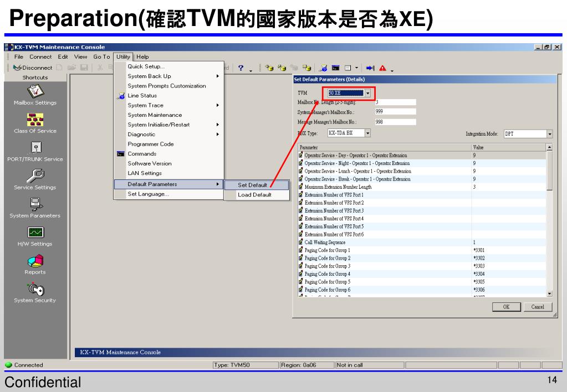Click the blue arrow toolbar icon
This screenshot has height=392, width=567.
point(370,68)
